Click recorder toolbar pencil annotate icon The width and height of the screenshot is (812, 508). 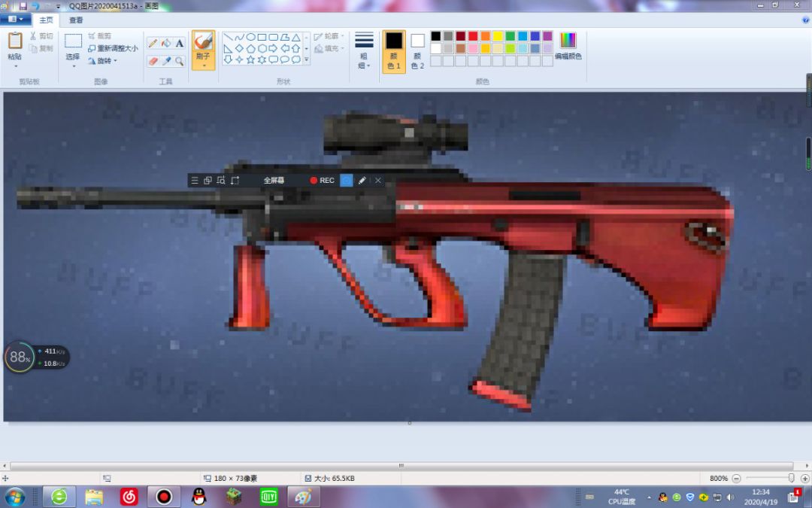[362, 181]
